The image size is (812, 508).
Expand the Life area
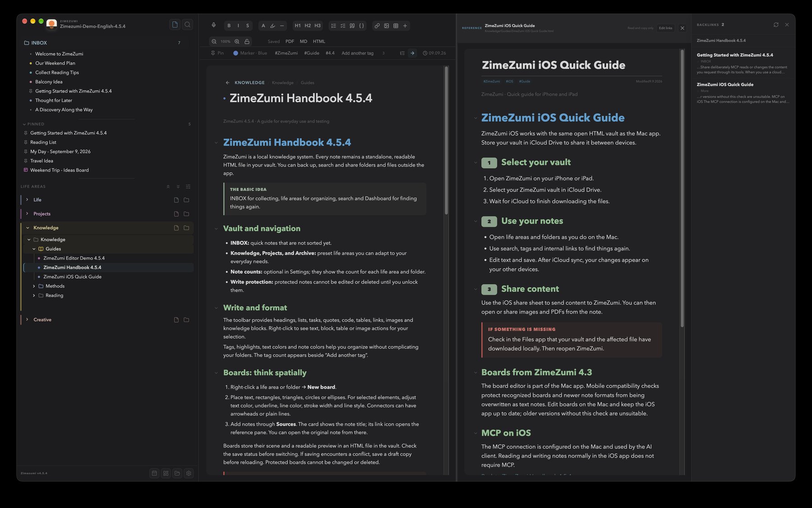(x=27, y=200)
